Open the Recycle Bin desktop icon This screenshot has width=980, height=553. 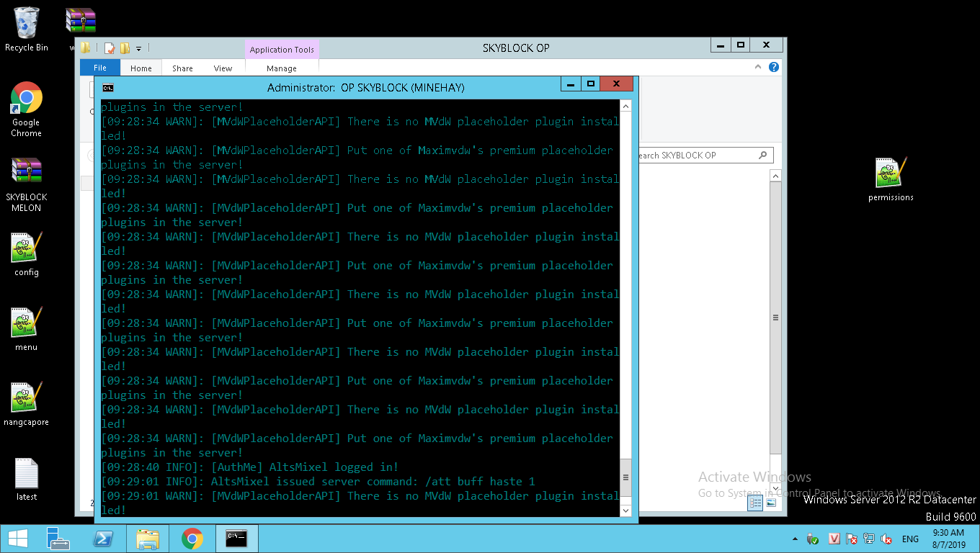[x=27, y=29]
